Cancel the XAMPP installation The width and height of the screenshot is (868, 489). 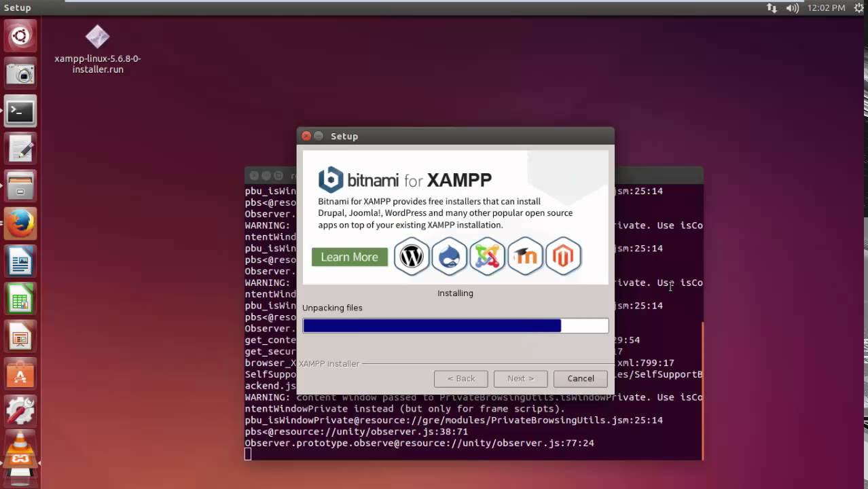(581, 378)
